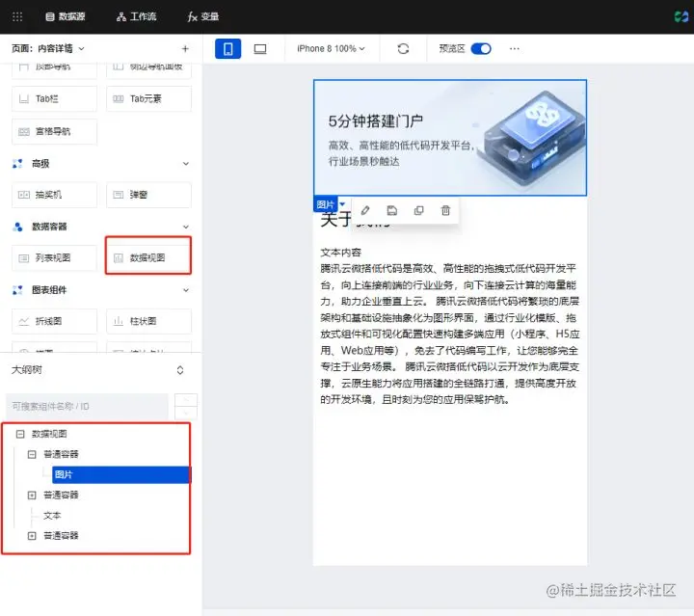The image size is (694, 616).
Task: Open the 图片 component tag dropdown arrow
Action: pyautogui.click(x=342, y=204)
